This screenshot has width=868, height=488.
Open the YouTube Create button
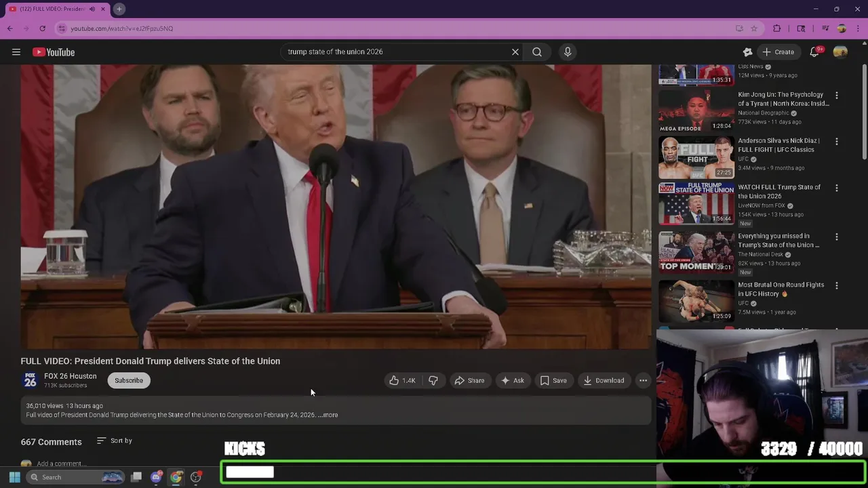point(778,52)
